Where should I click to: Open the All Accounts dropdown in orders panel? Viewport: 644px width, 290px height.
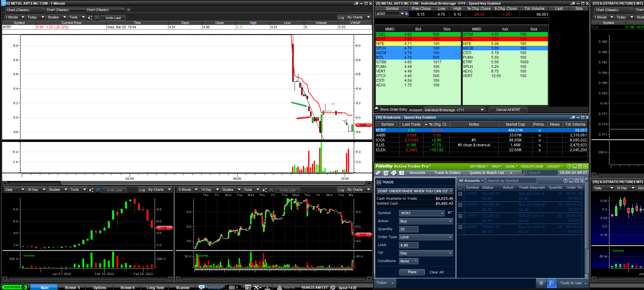coord(471,181)
